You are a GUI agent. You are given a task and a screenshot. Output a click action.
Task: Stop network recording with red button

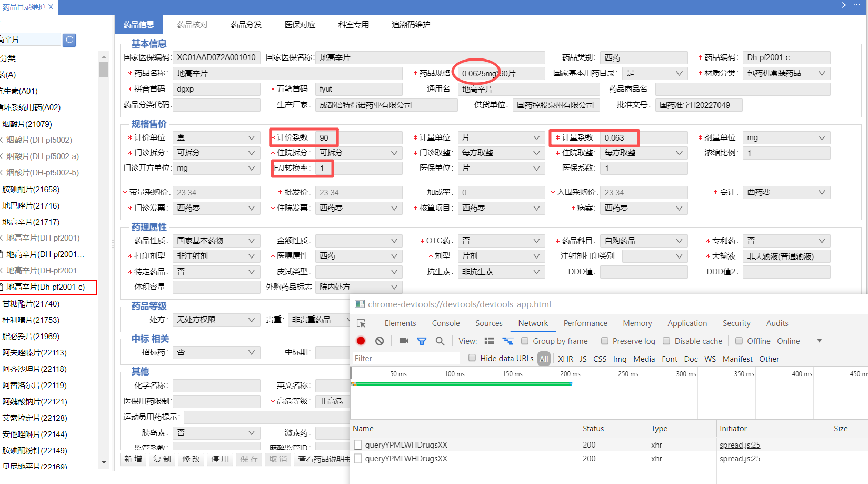361,341
